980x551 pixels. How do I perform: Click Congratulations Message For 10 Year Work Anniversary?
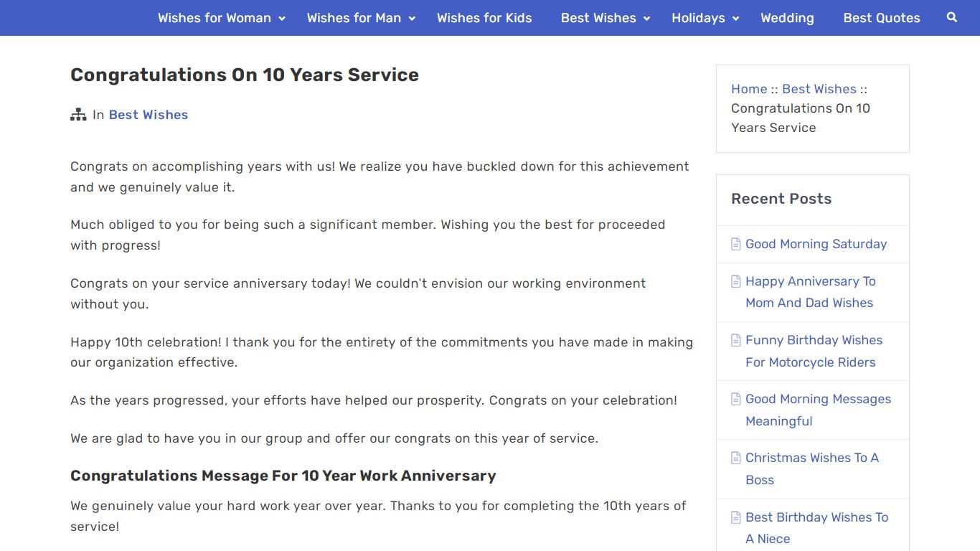(x=283, y=476)
